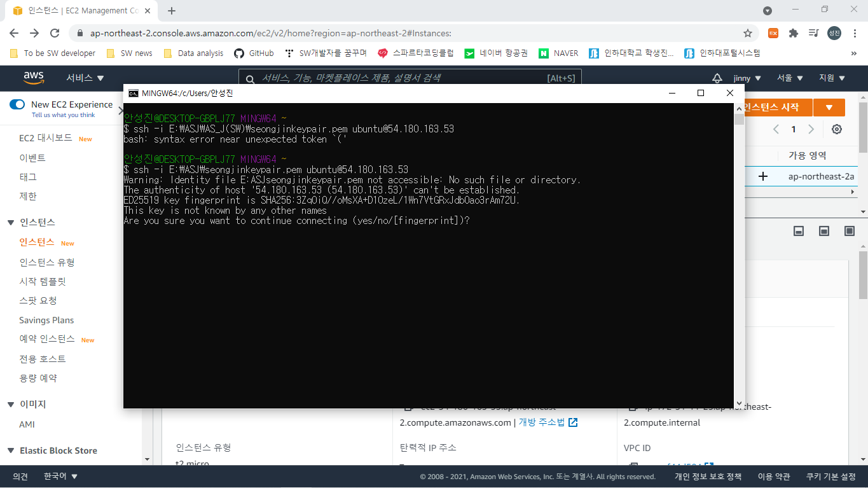Open a new Chrome tab
The width and height of the screenshot is (868, 488).
point(172,10)
